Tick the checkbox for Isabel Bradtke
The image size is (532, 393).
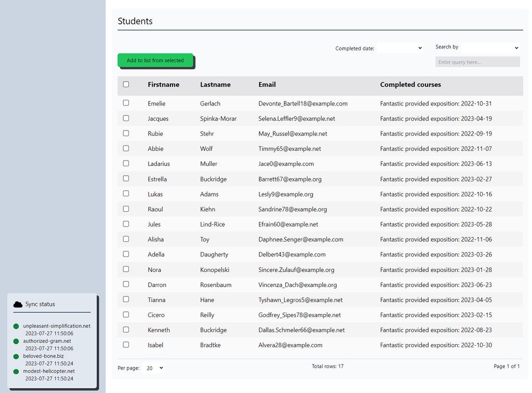click(x=126, y=345)
